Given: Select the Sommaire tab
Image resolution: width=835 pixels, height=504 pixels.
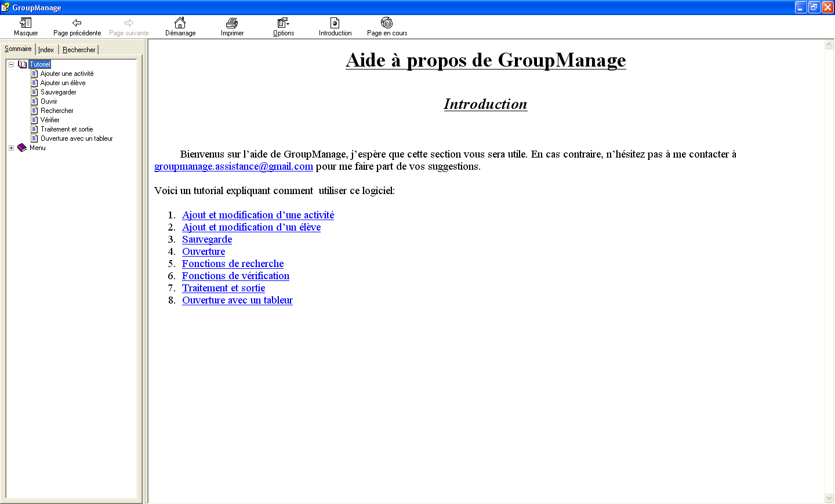Looking at the screenshot, I should 18,49.
